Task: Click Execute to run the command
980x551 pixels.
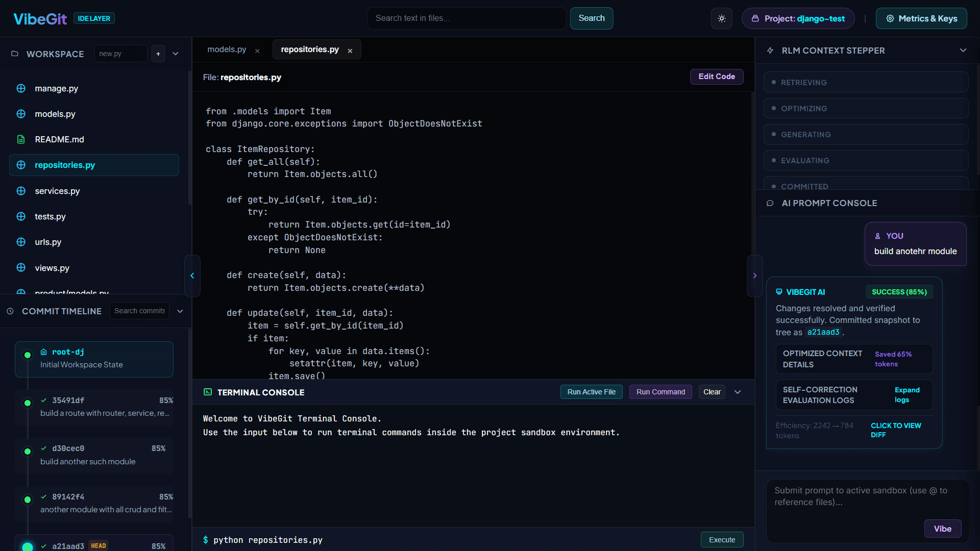Action: click(x=722, y=540)
